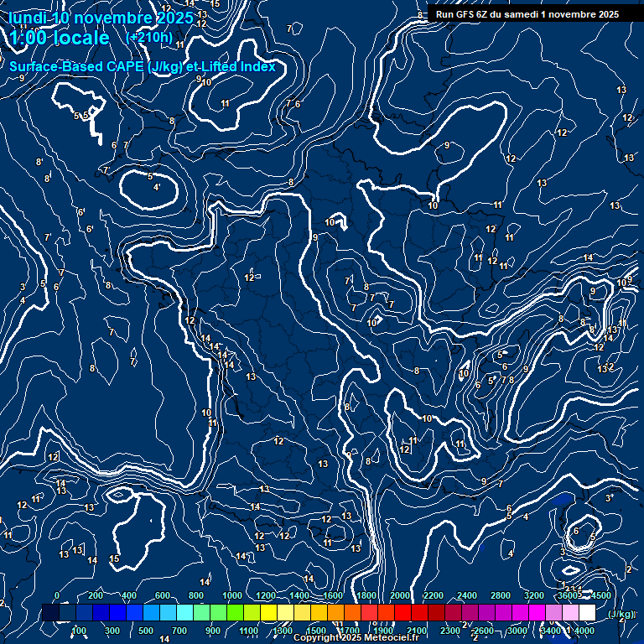The image size is (644, 644).
Task: Choose the 500–600 J/kg azure swatch
Action: click(x=151, y=612)
